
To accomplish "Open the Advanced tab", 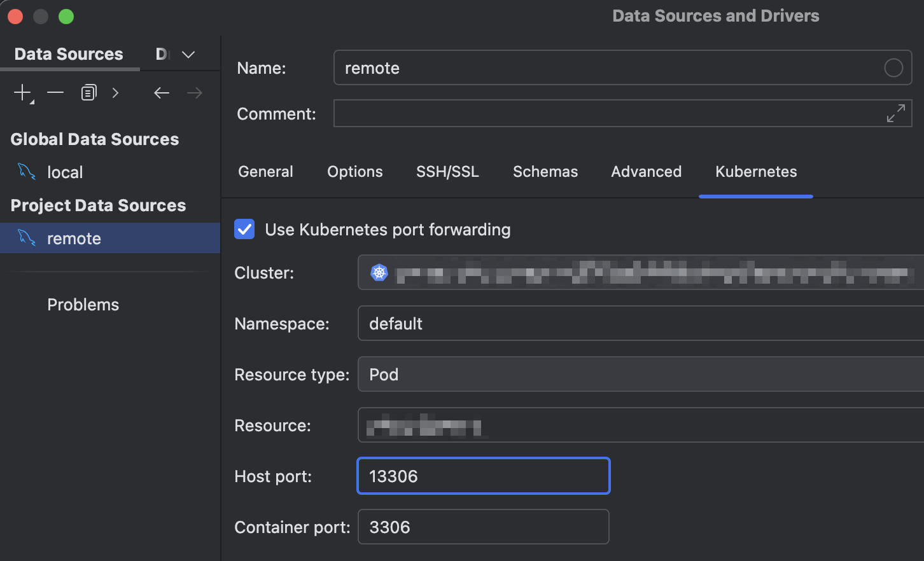I will tap(647, 172).
